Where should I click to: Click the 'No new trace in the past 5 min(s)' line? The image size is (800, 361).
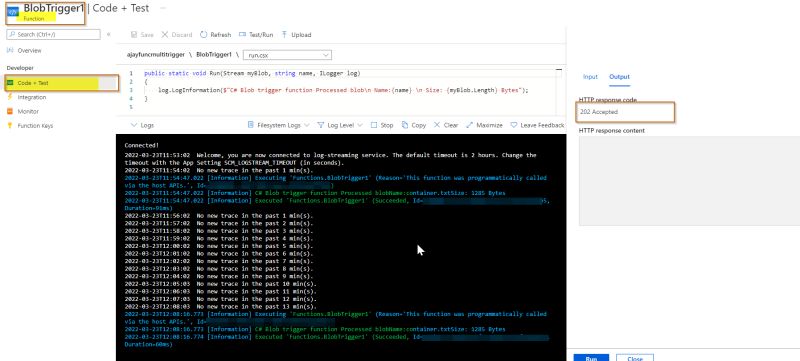point(219,246)
